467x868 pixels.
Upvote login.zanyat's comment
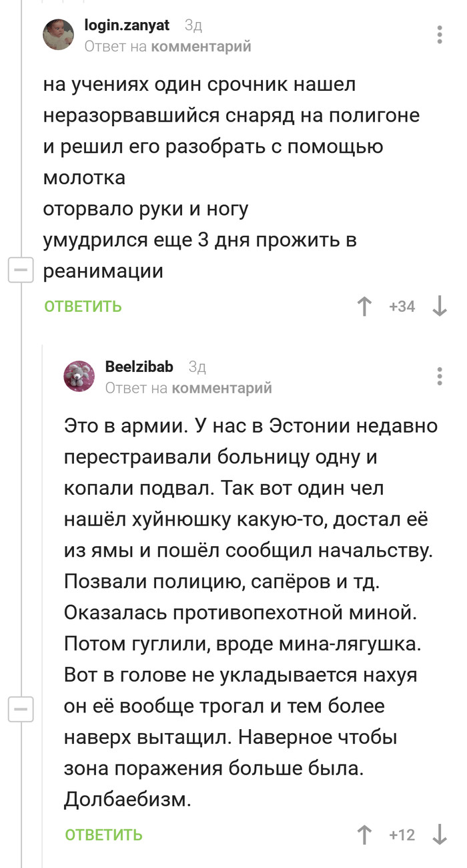coord(365,306)
